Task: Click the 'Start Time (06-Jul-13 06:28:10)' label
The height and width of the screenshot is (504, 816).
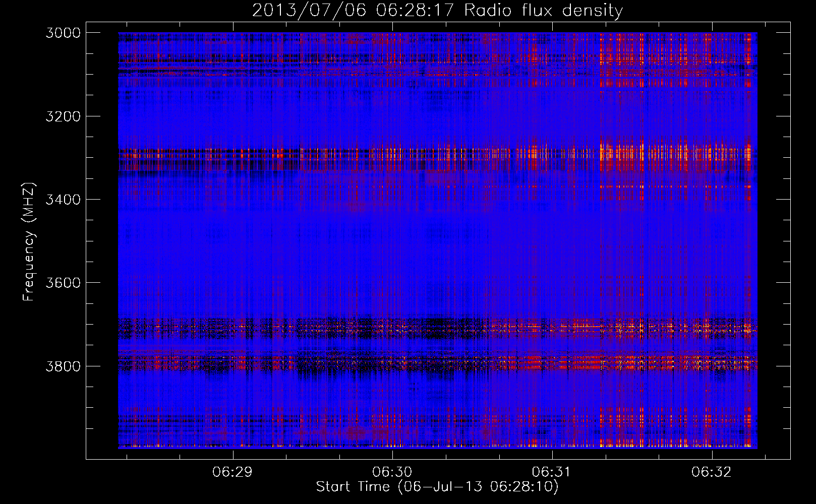Action: 437,487
